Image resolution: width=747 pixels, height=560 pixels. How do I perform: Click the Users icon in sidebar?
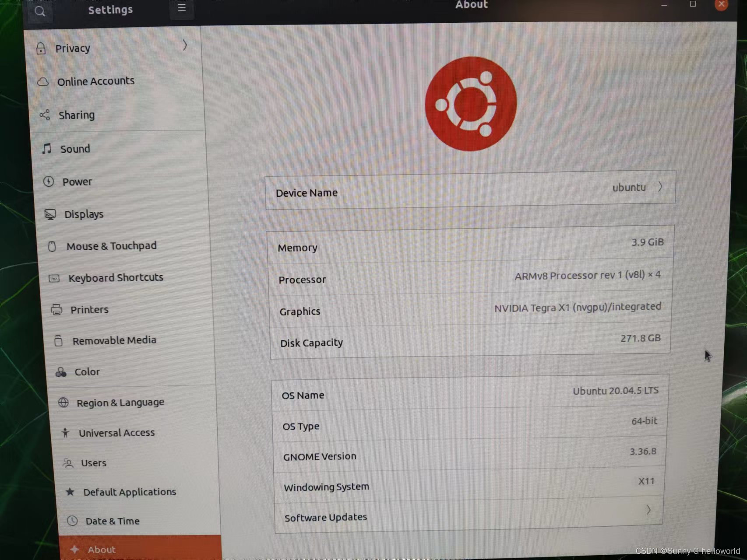(x=68, y=463)
